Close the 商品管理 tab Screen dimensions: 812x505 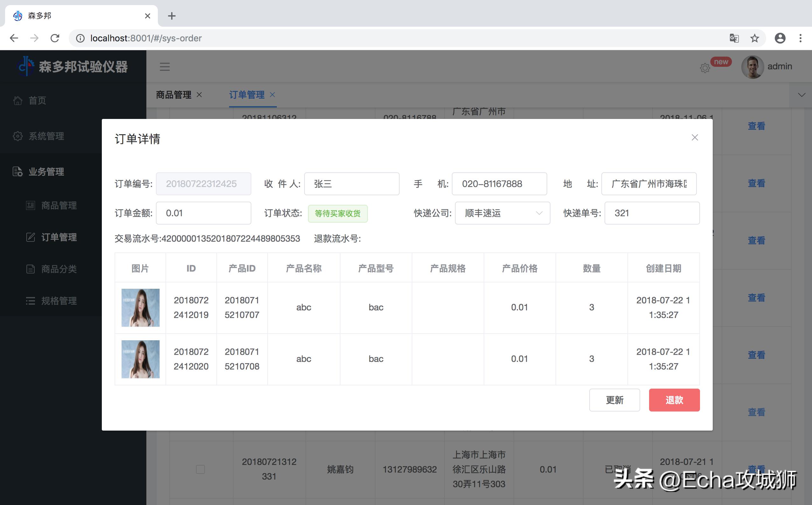click(x=199, y=95)
